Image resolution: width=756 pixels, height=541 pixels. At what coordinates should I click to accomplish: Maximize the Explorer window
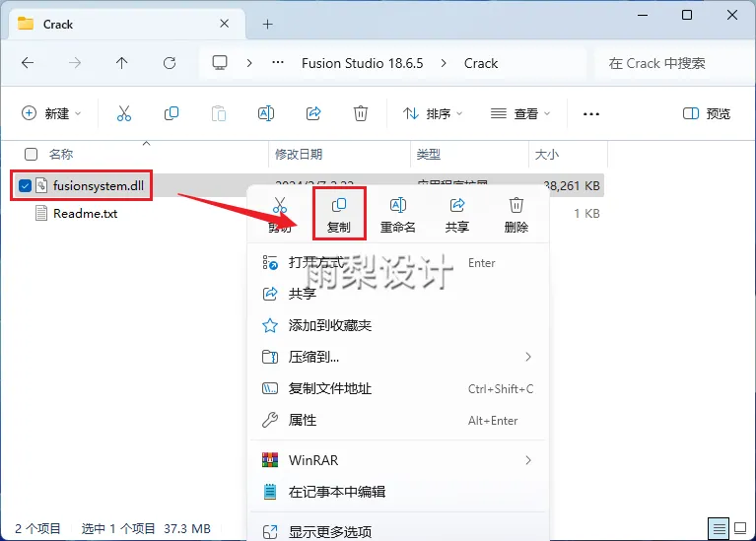[687, 15]
